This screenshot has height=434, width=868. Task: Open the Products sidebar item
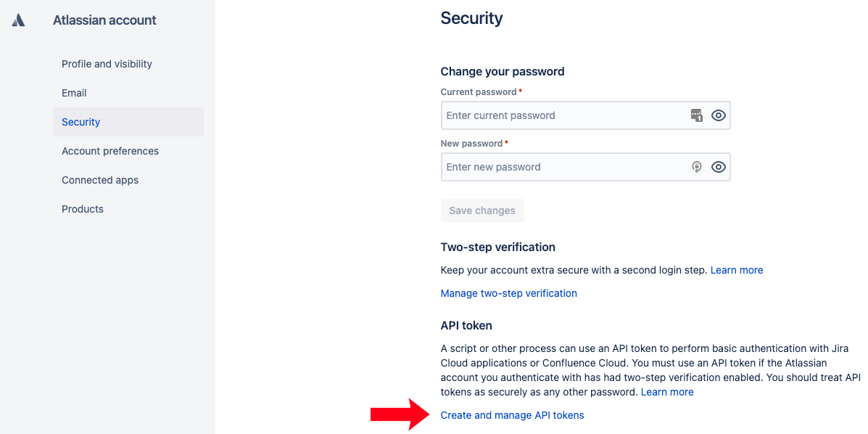pos(83,209)
